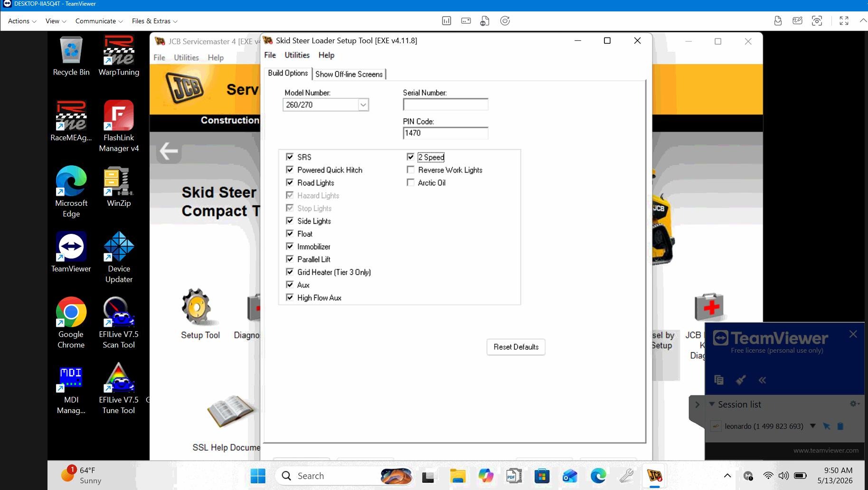
Task: Open Utilities menu in JCB Servicemaster
Action: pos(186,58)
